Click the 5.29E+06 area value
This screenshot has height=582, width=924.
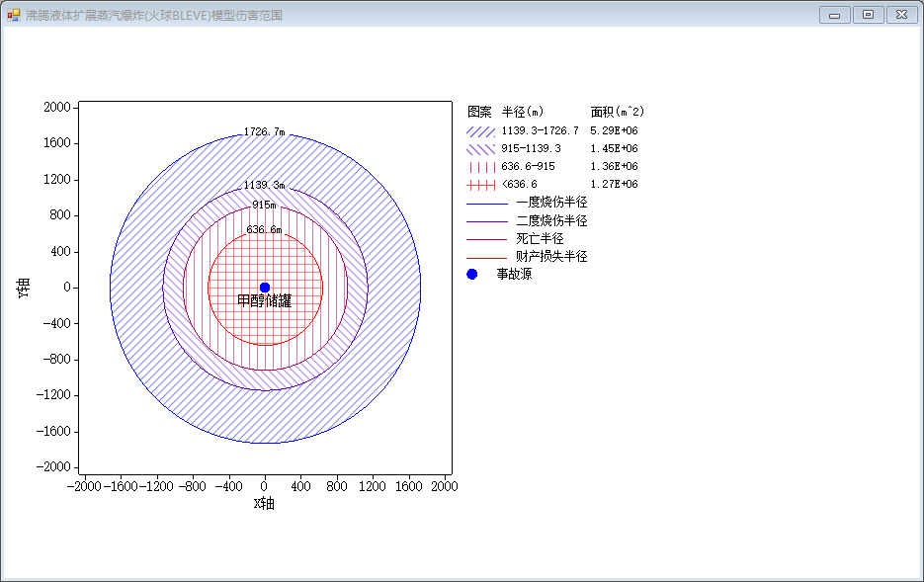pyautogui.click(x=614, y=130)
